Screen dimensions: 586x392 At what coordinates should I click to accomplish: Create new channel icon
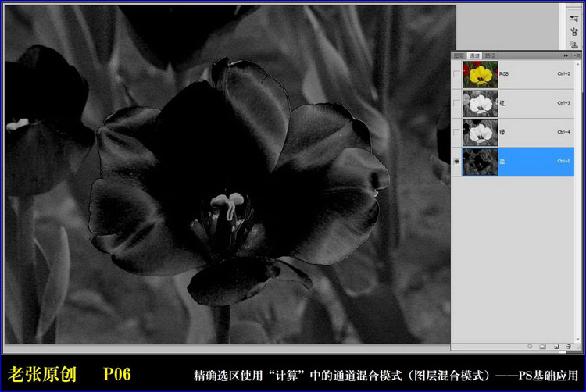tap(556, 347)
